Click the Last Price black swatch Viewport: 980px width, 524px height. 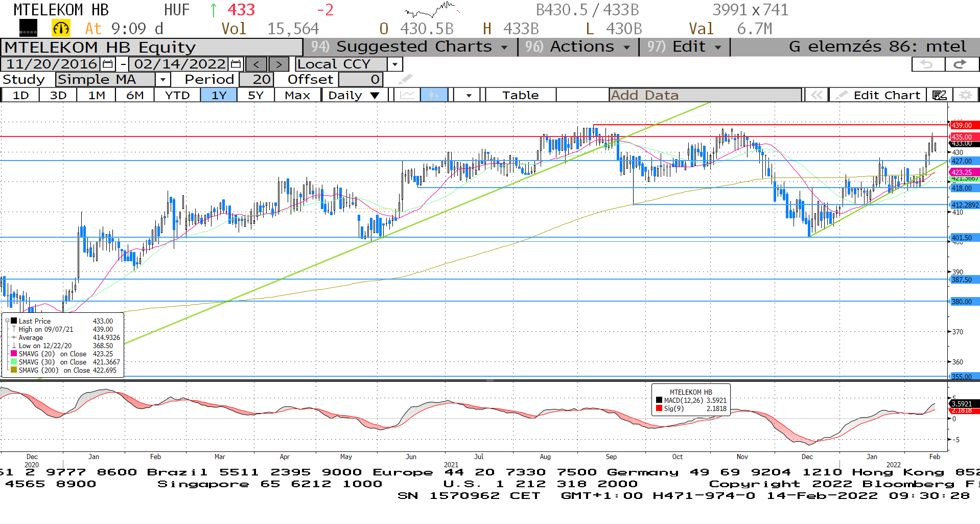[14, 321]
